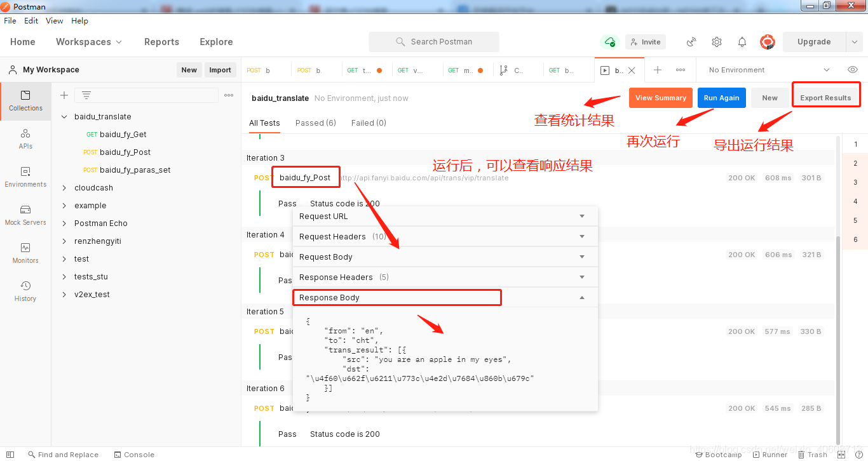Jump to iteration 6 in the side list
This screenshot has height=461, width=868.
(855, 239)
